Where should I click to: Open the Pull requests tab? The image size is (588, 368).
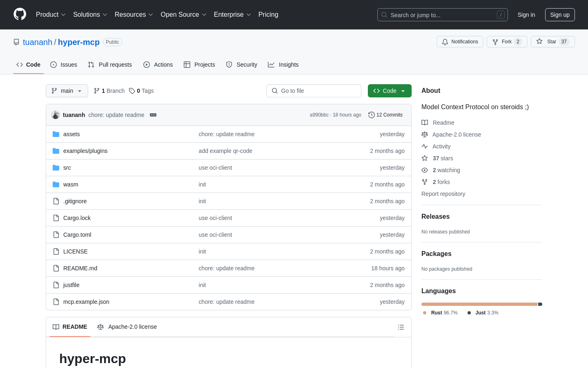[110, 65]
